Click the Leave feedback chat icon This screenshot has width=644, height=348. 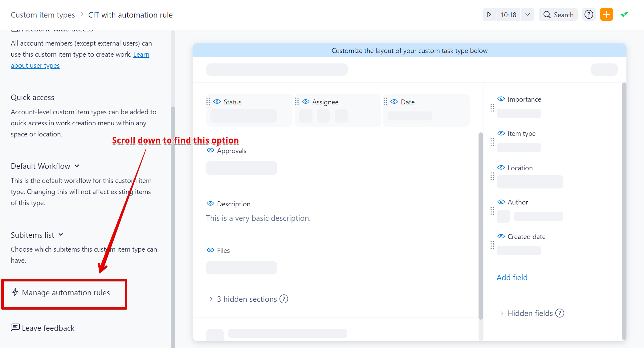click(15, 328)
